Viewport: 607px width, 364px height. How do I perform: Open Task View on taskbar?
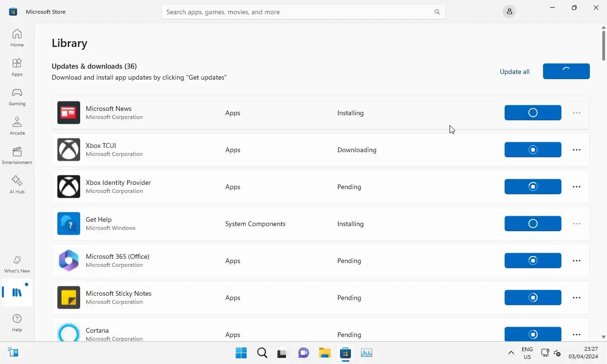point(282,353)
